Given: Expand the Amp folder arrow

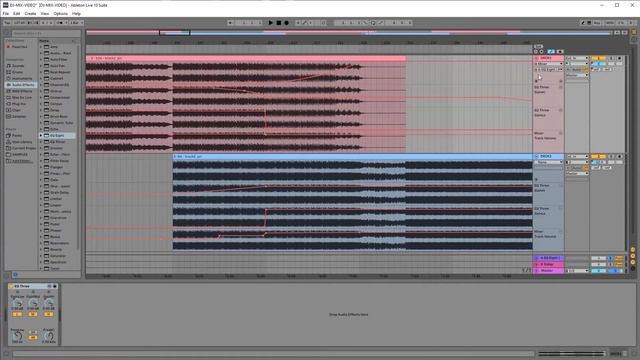Looking at the screenshot, I should [41, 47].
